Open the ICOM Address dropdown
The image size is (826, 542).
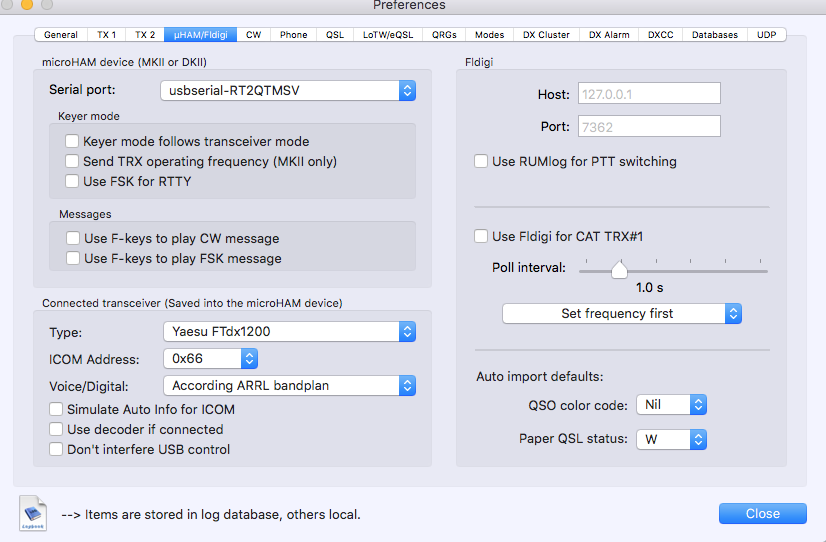tap(210, 358)
